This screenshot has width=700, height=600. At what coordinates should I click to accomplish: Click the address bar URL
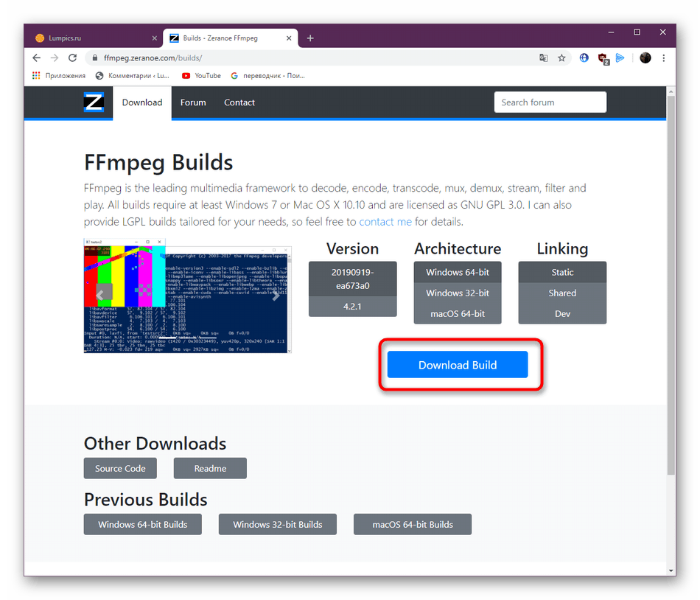point(153,57)
